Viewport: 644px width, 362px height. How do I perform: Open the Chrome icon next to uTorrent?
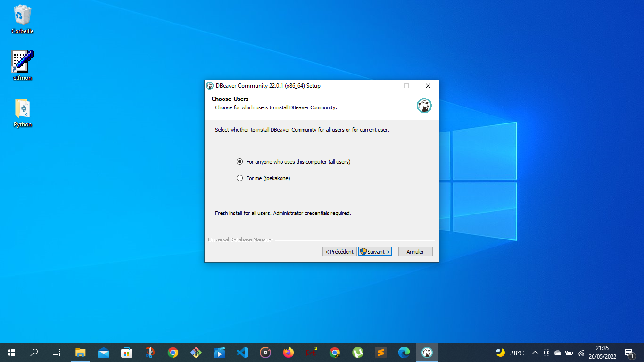click(x=335, y=353)
